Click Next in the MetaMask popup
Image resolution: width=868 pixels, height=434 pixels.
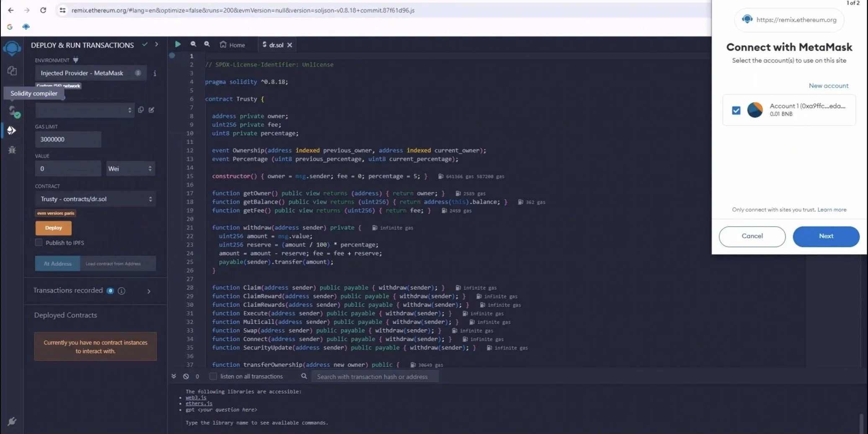coord(826,236)
